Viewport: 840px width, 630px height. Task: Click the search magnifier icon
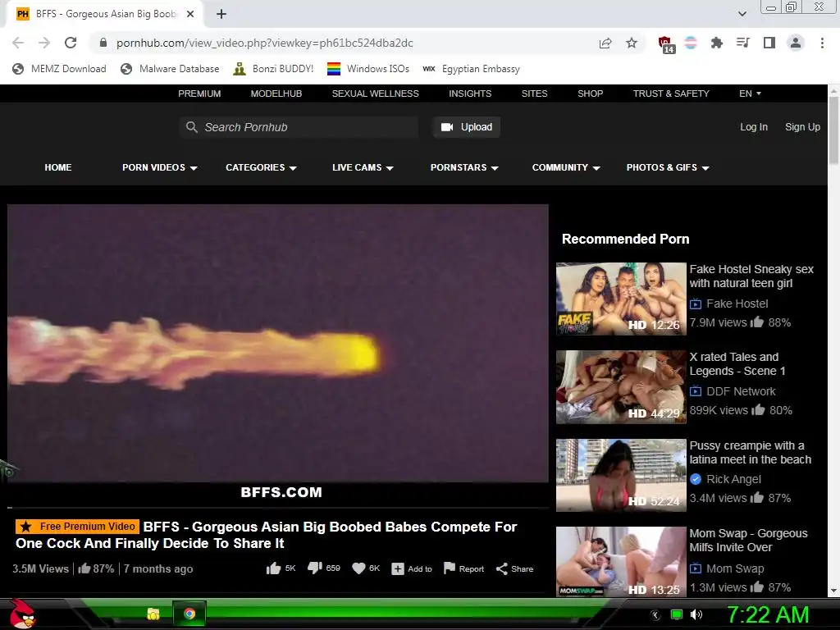tap(191, 127)
